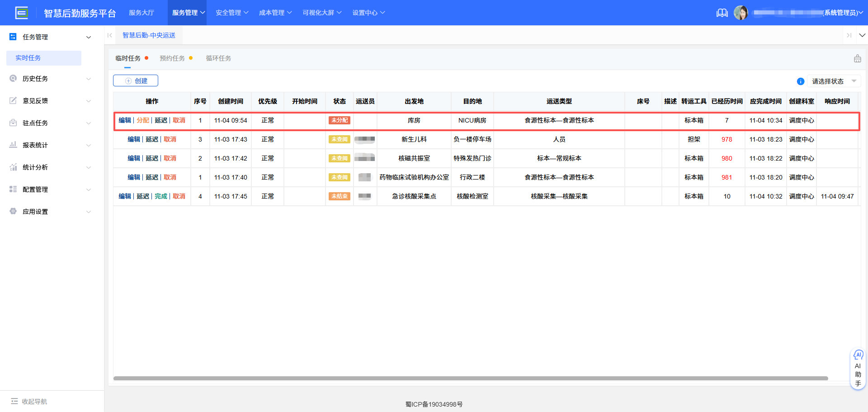This screenshot has height=412, width=868.
Task: Click the horizontal scrollbar below the table
Action: 470,379
